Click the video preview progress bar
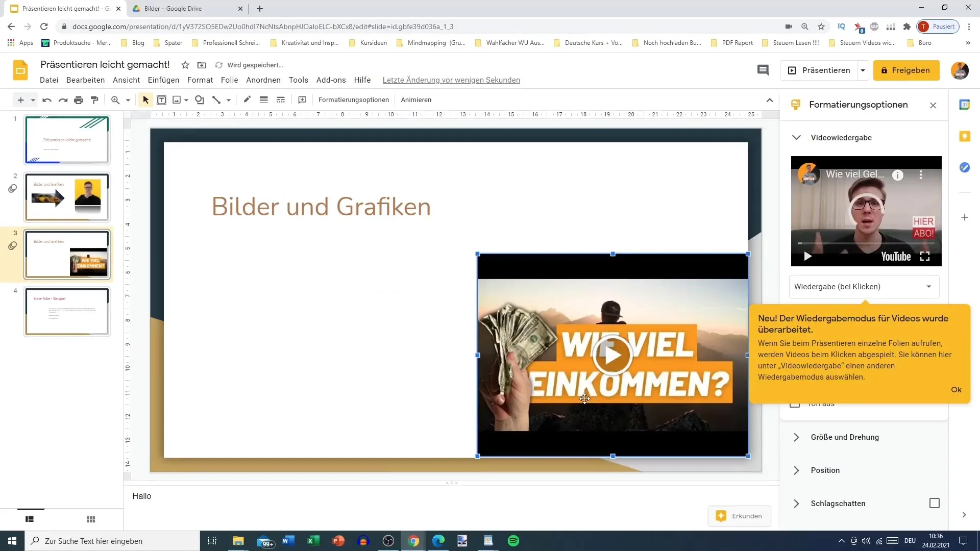This screenshot has width=980, height=551. (x=866, y=243)
